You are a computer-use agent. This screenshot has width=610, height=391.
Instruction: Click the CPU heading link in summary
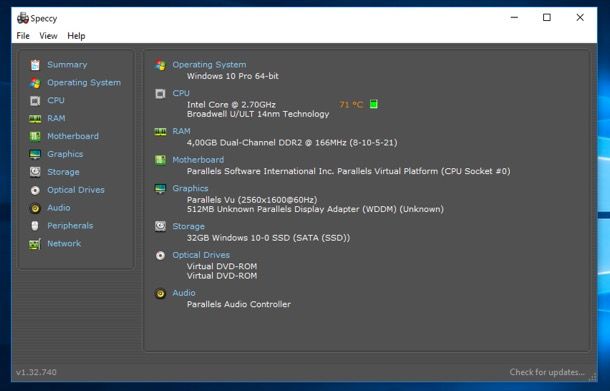(x=181, y=93)
